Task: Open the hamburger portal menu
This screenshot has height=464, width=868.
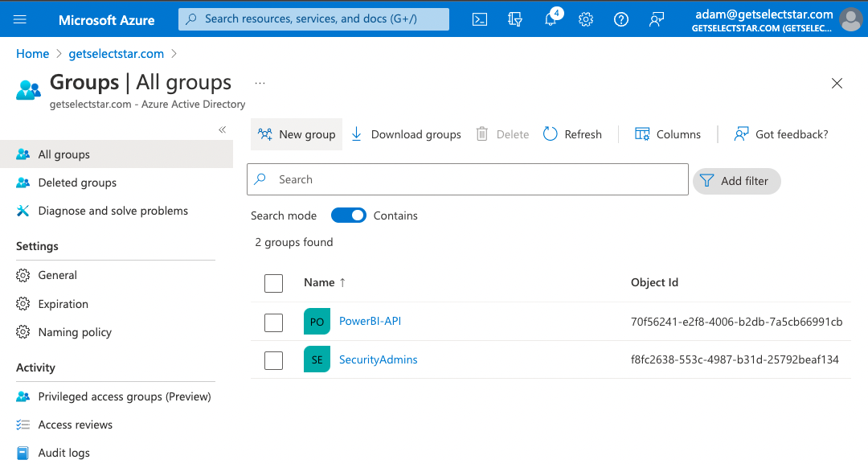Action: pyautogui.click(x=20, y=19)
